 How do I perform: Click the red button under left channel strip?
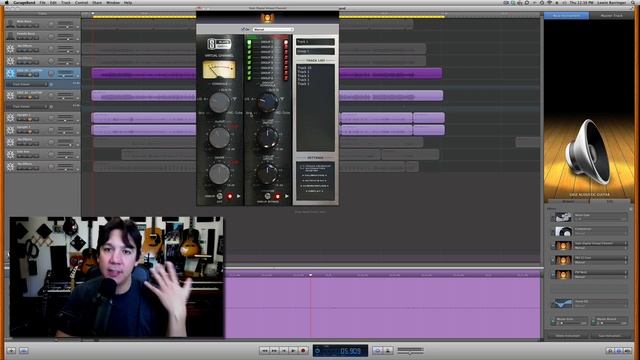(230, 196)
